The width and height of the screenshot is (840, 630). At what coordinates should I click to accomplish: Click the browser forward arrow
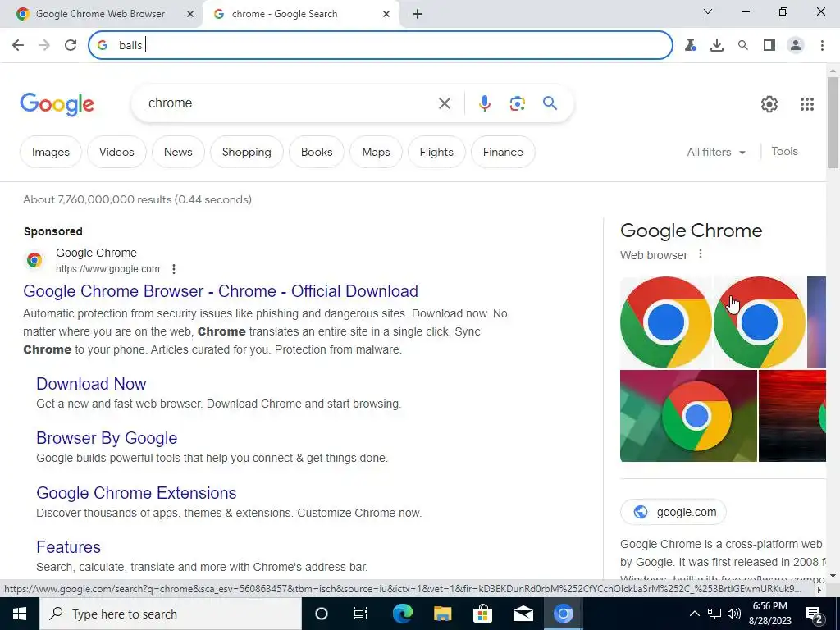[44, 45]
